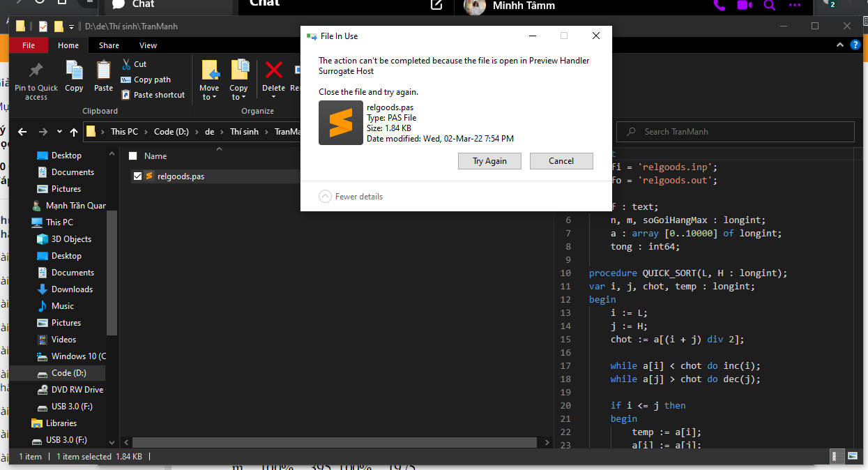Switch to the View ribbon tab
Viewport: 868px width, 470px height.
(x=148, y=45)
